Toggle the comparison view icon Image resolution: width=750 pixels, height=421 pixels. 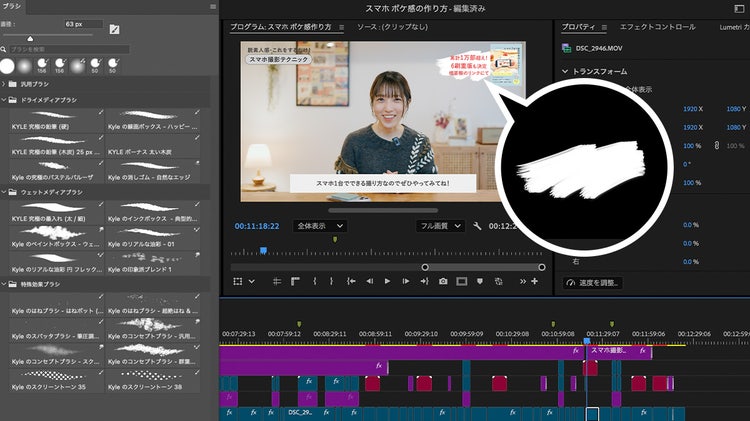tap(499, 282)
